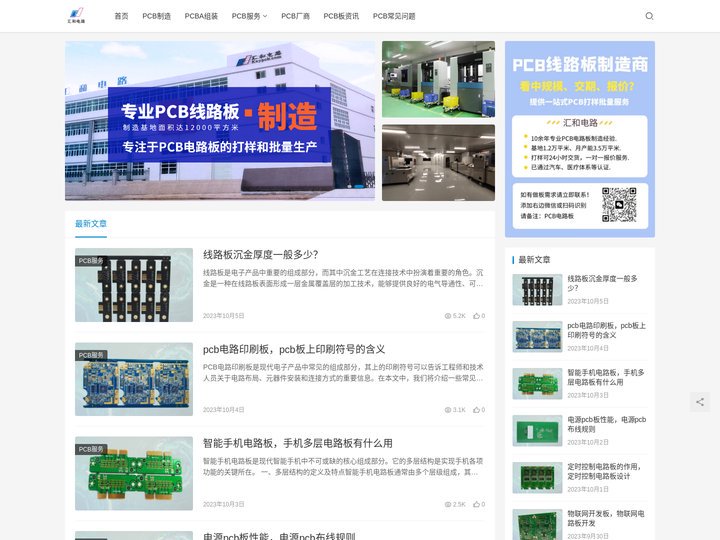
Task: Click the site logo in the header
Action: pyautogui.click(x=76, y=16)
